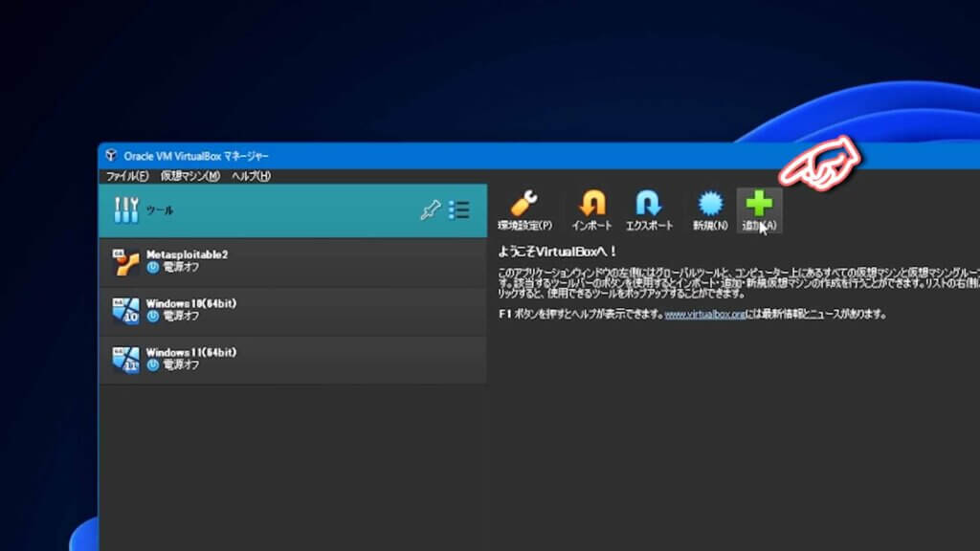Click the Export appliance icon

tap(648, 203)
